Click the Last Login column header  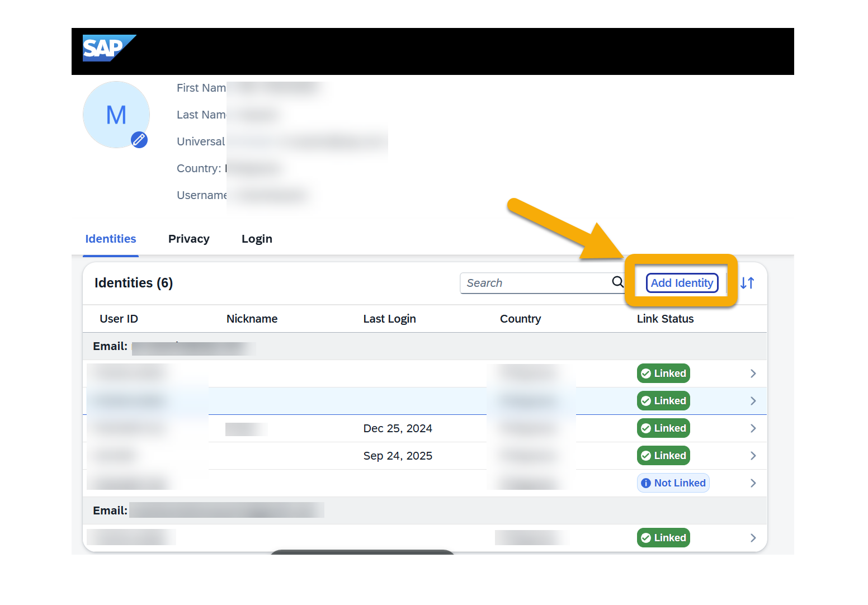[389, 319]
